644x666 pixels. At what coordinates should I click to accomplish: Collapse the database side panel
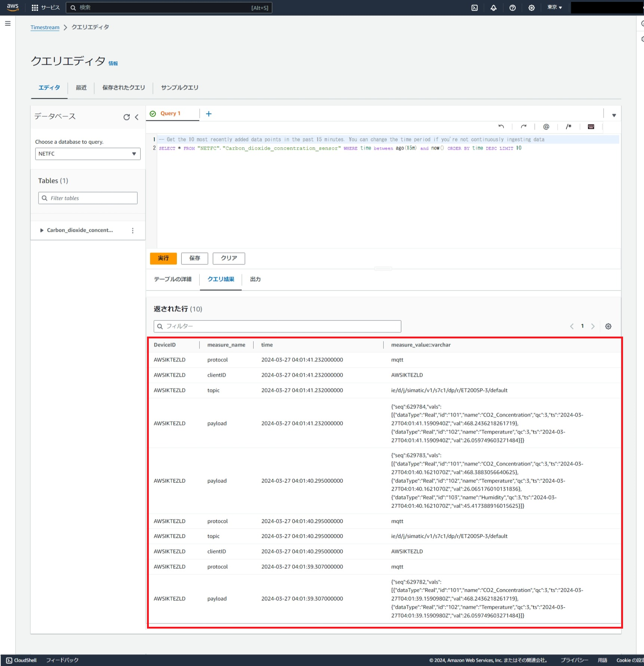[136, 117]
